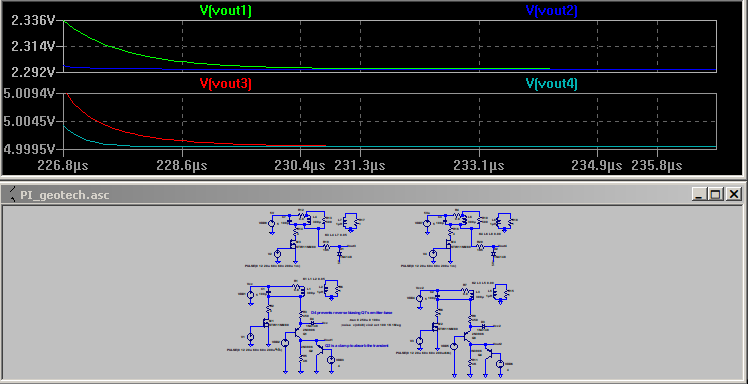The image size is (748, 384).
Task: Click the diode symbol in the top-right circuit
Action: (493, 253)
